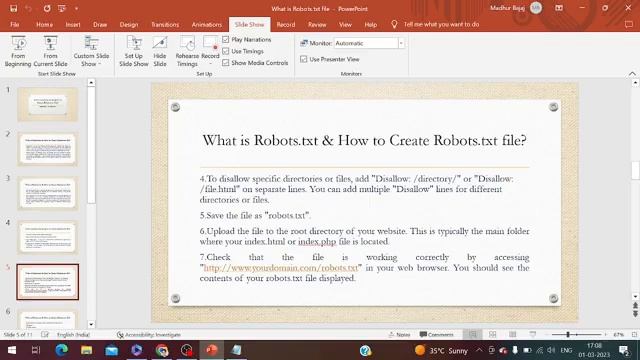Start Slide Show from status bar icon
640x360 pixels.
point(533,335)
